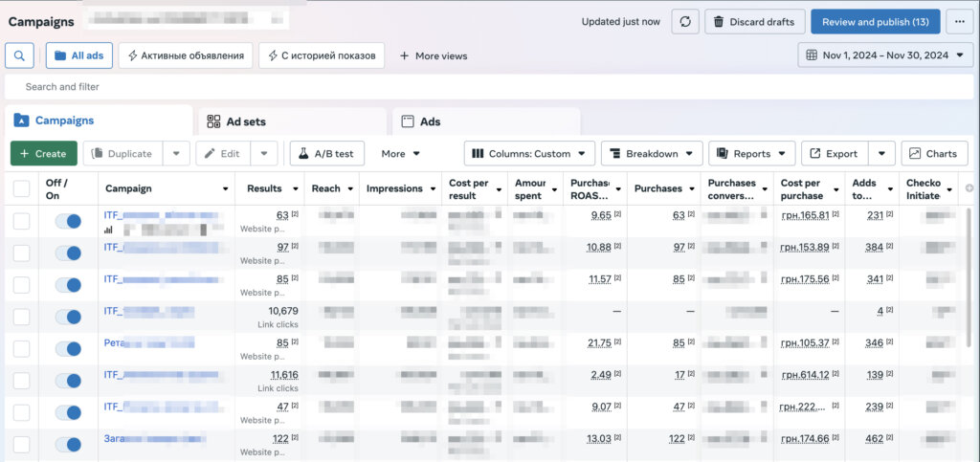The image size is (980, 462).
Task: Switch to the Ads tab
Action: tap(430, 121)
